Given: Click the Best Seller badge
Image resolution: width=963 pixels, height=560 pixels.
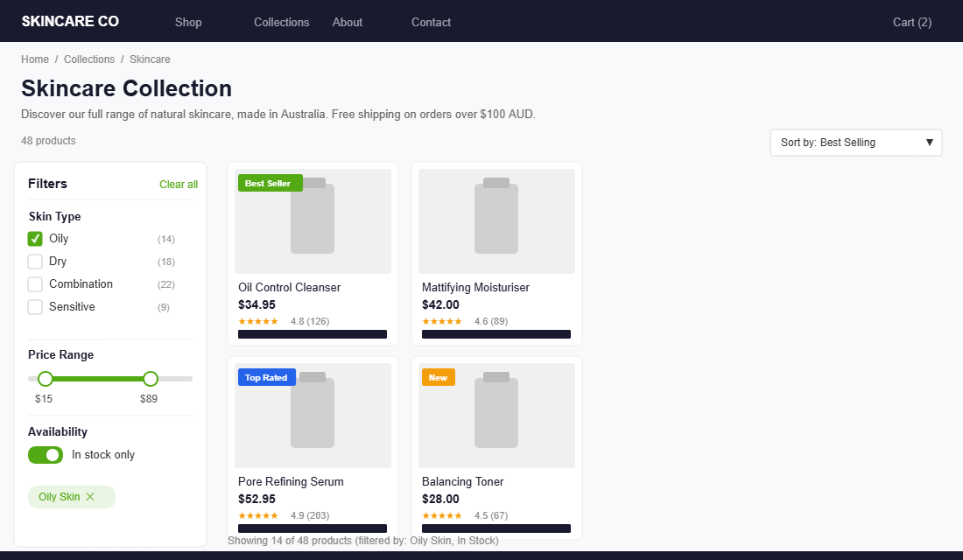Looking at the screenshot, I should (270, 183).
